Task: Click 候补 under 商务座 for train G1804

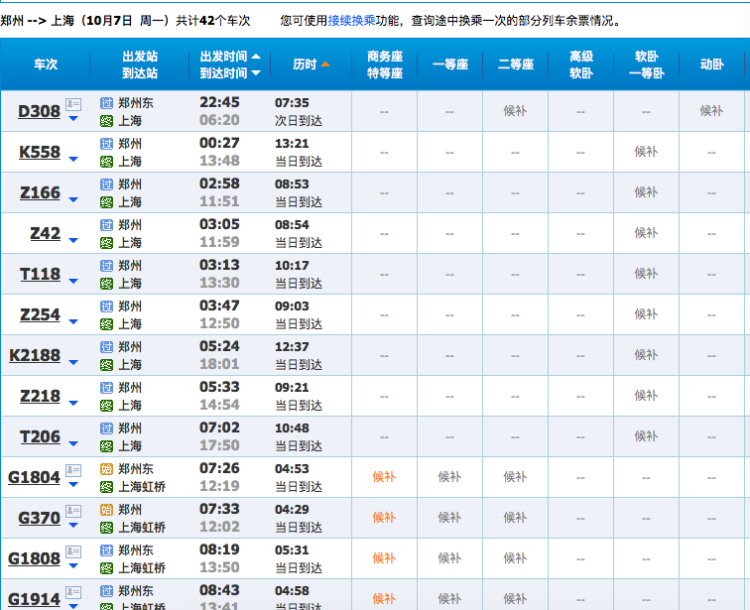Action: (384, 477)
